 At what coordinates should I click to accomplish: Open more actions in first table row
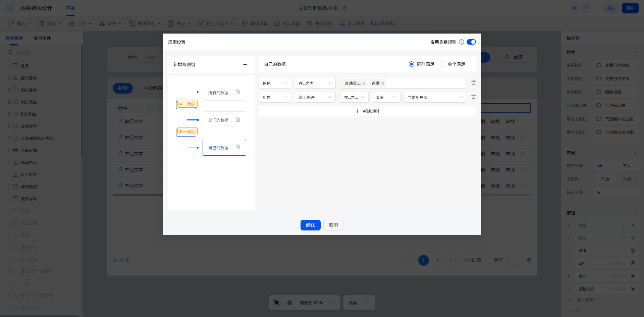(x=523, y=121)
